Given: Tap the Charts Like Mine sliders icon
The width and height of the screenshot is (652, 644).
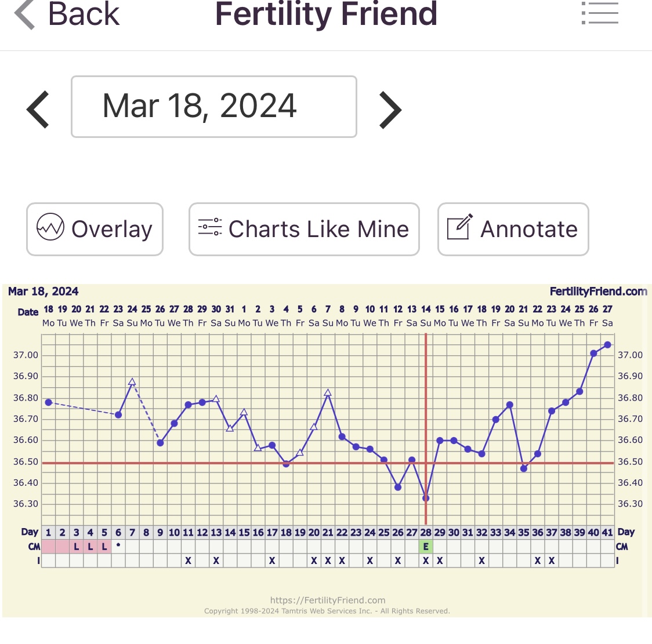Looking at the screenshot, I should (210, 227).
